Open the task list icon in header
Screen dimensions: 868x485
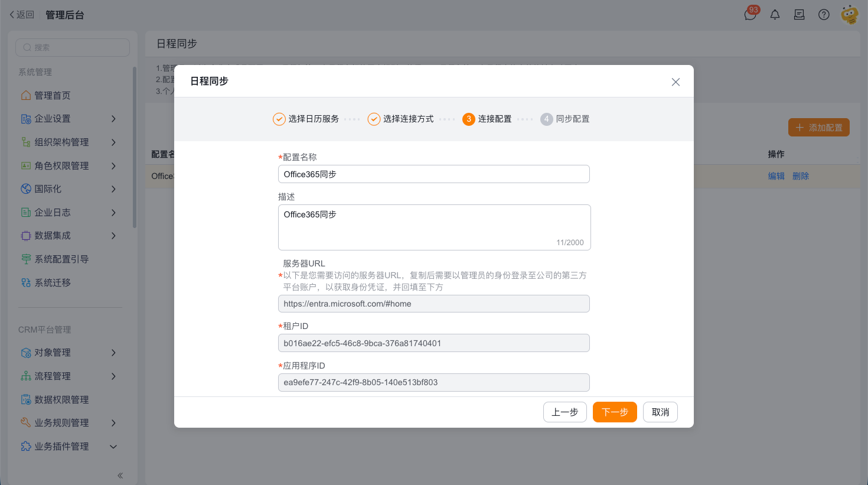[x=799, y=15]
